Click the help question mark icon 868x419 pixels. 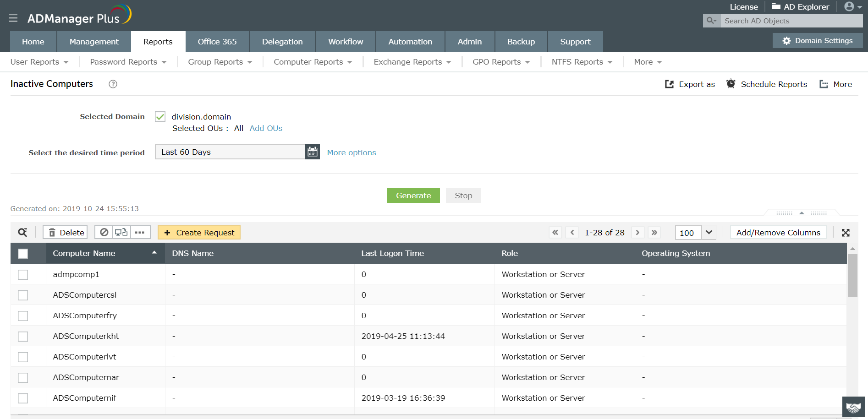(x=113, y=84)
